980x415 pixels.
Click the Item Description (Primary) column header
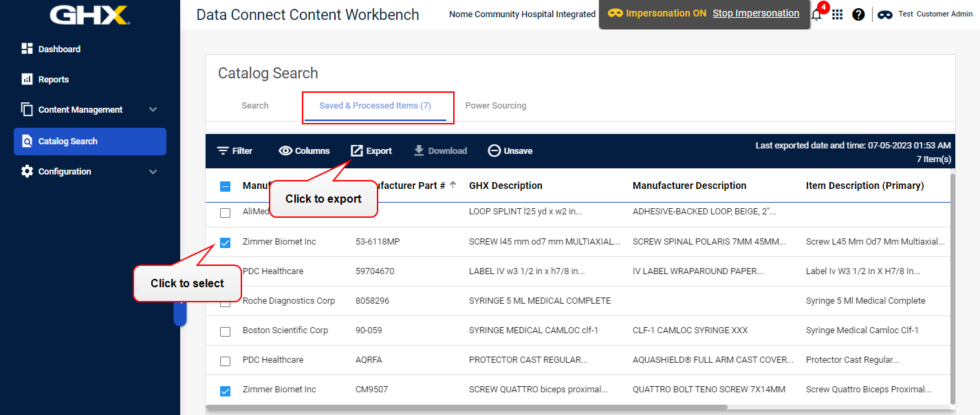(x=864, y=186)
